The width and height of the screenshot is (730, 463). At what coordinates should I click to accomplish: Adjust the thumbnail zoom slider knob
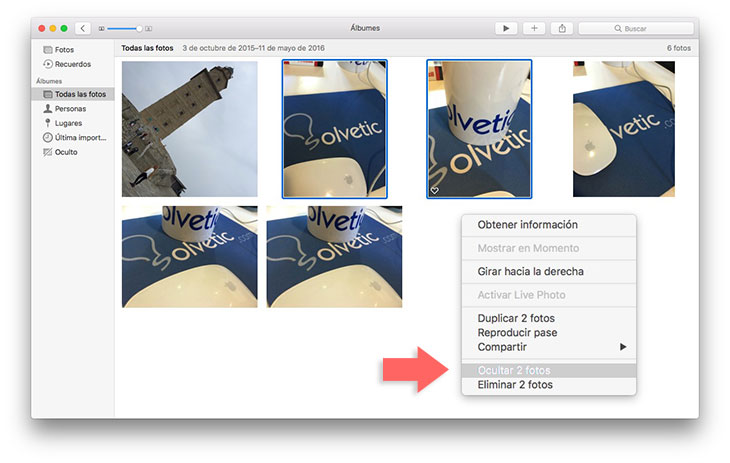click(139, 29)
